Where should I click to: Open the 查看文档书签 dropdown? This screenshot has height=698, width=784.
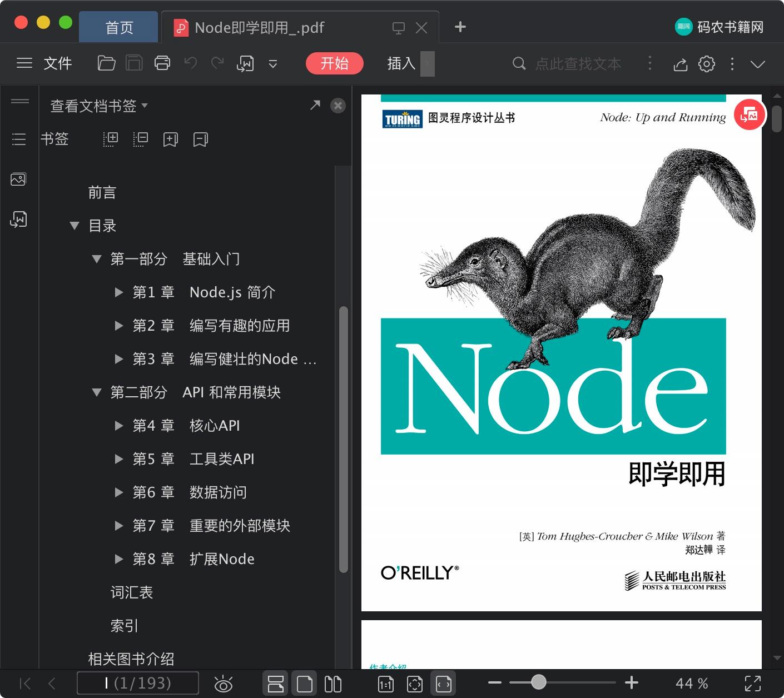tap(99, 106)
